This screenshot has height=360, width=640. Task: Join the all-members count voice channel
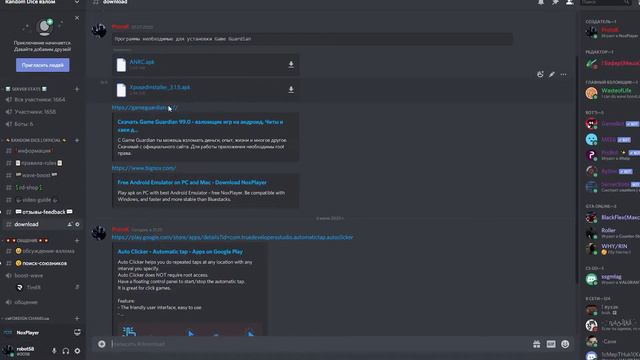point(41,100)
